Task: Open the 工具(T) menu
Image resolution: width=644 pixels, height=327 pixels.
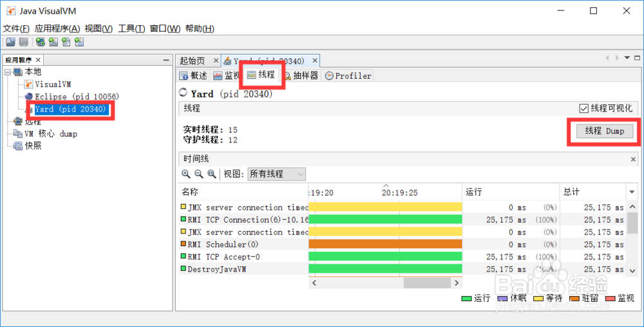Action: click(x=131, y=28)
